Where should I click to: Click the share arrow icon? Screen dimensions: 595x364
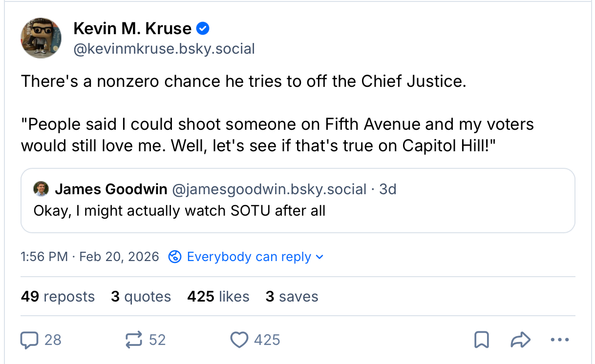click(x=520, y=340)
